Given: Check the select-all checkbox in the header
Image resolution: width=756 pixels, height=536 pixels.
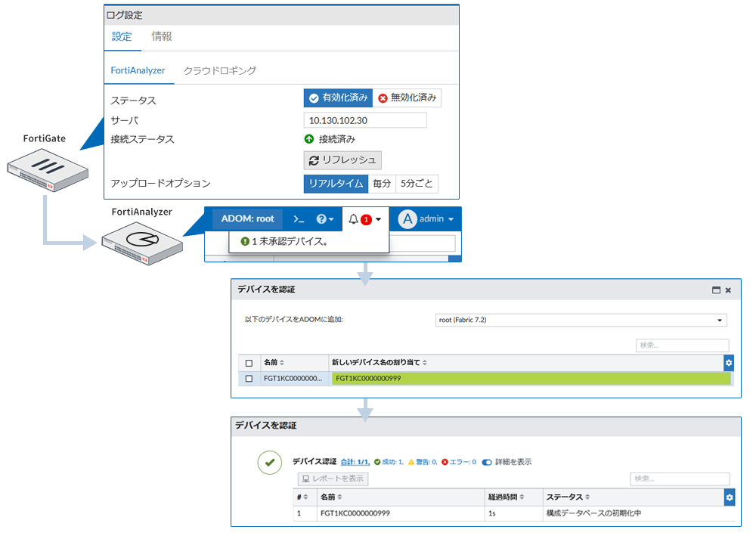Looking at the screenshot, I should pyautogui.click(x=249, y=363).
